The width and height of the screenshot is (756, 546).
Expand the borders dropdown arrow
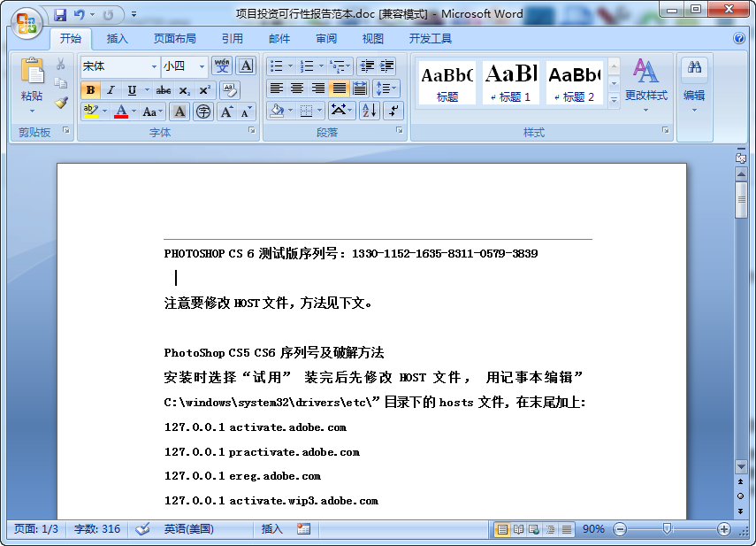(x=319, y=112)
